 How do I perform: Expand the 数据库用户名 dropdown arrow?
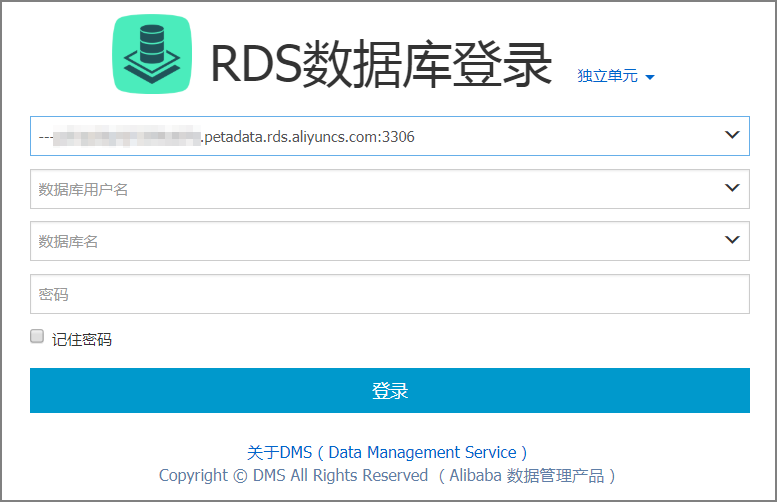click(x=732, y=188)
